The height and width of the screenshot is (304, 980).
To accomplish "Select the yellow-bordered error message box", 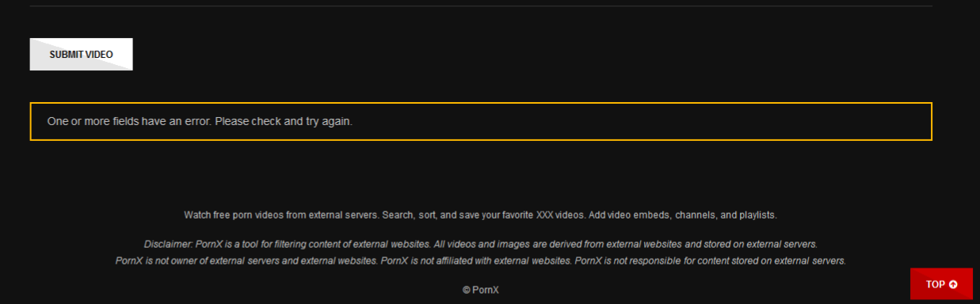I will point(481,121).
